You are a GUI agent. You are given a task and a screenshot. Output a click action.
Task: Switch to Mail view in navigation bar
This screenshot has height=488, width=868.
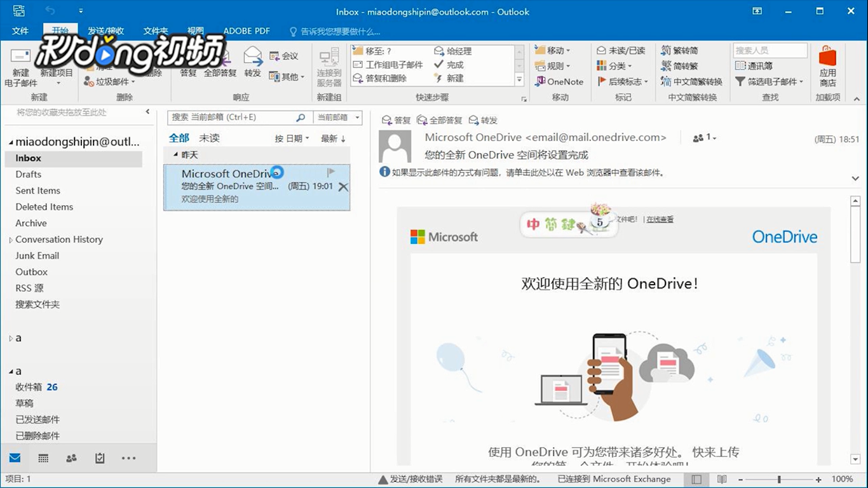[15, 458]
